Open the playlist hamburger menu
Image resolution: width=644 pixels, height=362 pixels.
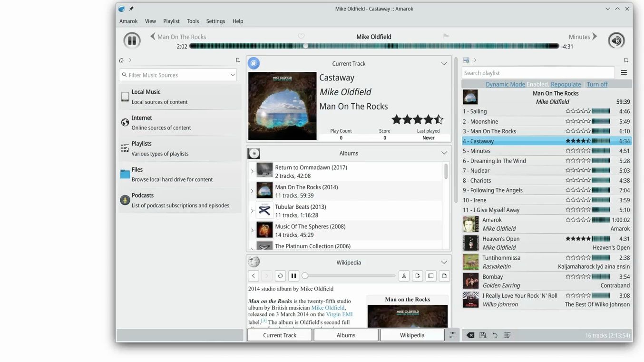[x=624, y=73]
